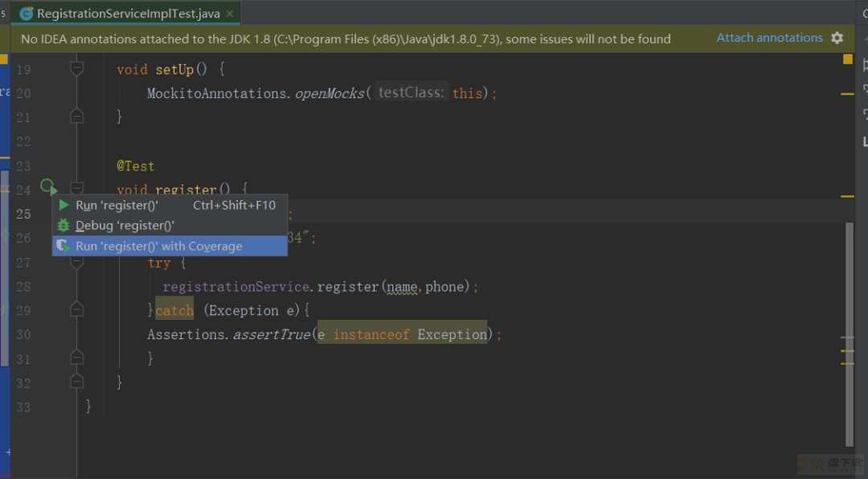Click the yellow inspection indicator at the top right
This screenshot has height=479, width=868.
(x=848, y=59)
